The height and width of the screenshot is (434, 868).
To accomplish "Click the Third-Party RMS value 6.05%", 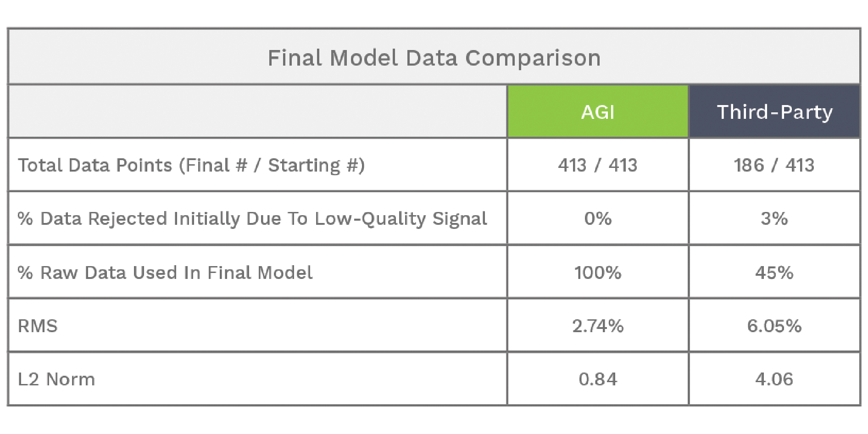I will pyautogui.click(x=774, y=326).
